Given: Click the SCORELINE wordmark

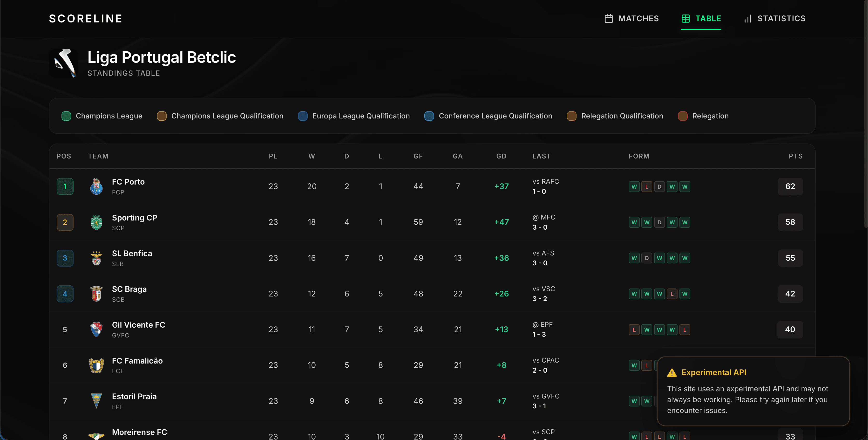Looking at the screenshot, I should (85, 19).
